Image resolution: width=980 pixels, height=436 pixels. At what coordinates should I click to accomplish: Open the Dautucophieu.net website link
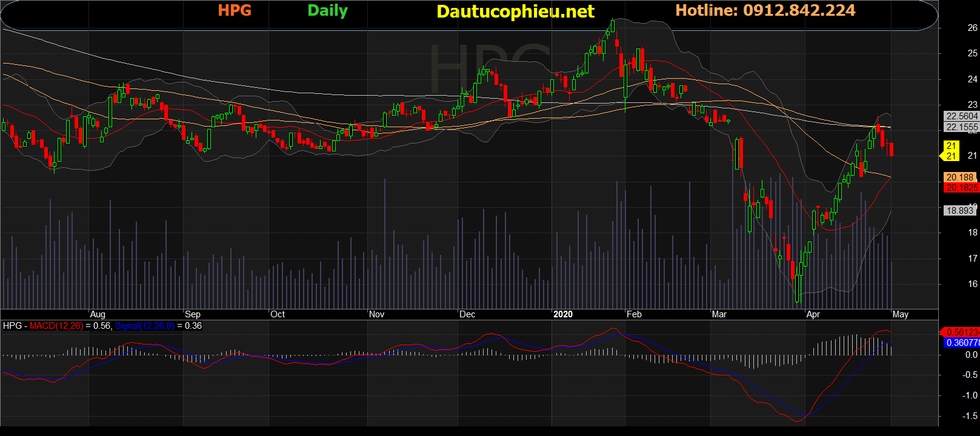point(515,12)
